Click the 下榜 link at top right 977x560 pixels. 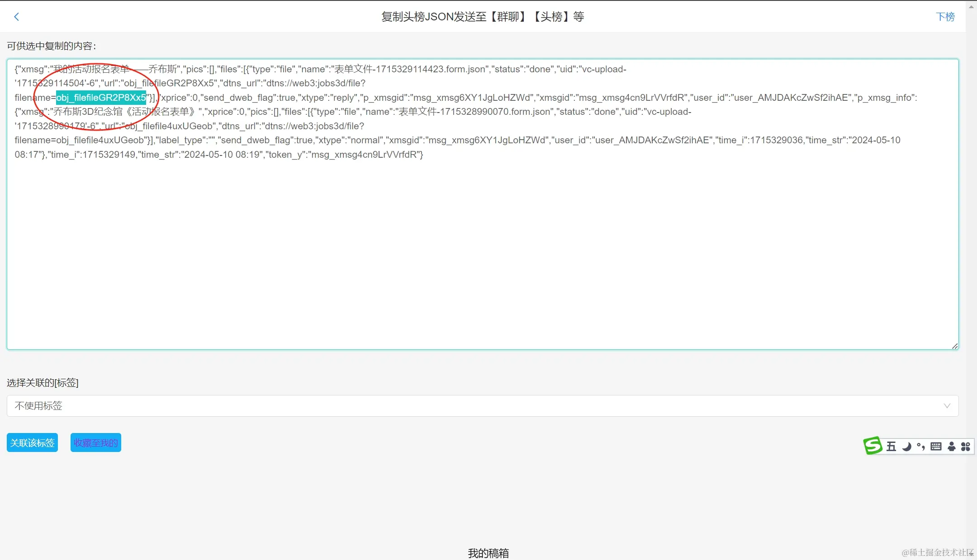[x=945, y=17]
